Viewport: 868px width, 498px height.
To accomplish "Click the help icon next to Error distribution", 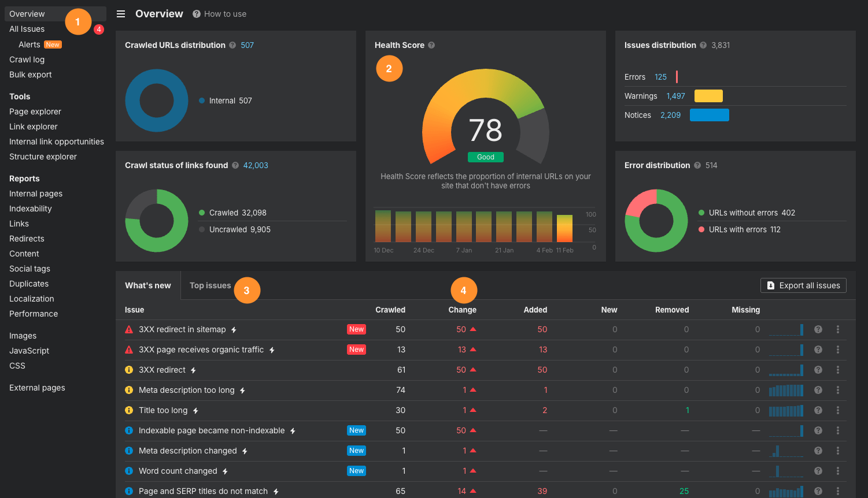I will point(697,165).
